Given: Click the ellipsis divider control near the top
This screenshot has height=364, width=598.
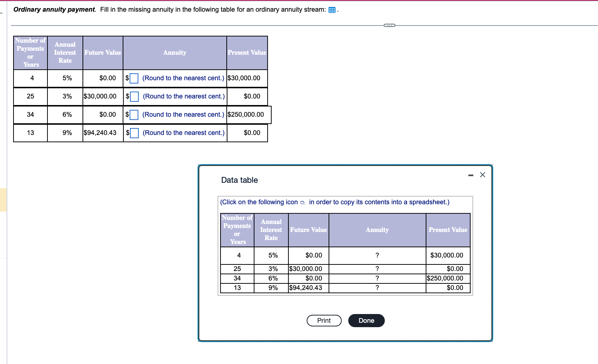Looking at the screenshot, I should coord(389,25).
